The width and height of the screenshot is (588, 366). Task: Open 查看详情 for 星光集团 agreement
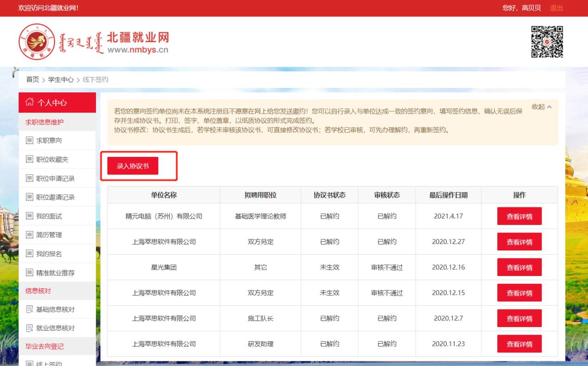(x=519, y=268)
